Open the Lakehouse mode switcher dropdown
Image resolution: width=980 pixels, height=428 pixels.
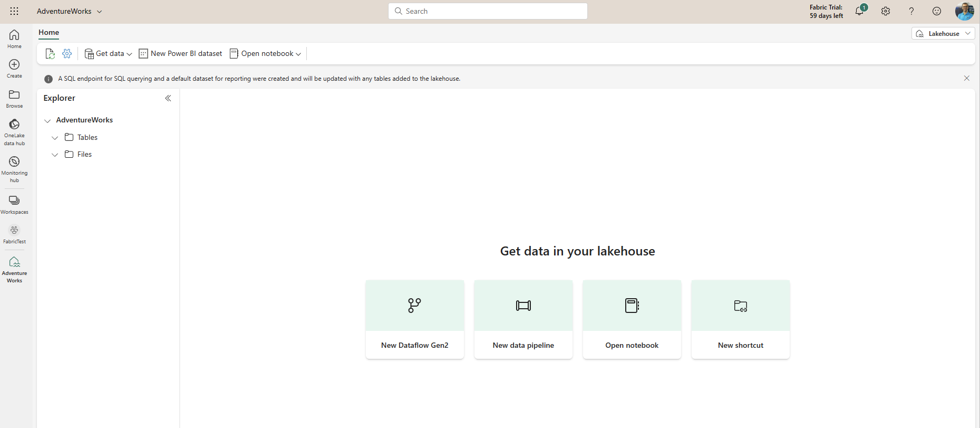point(943,33)
